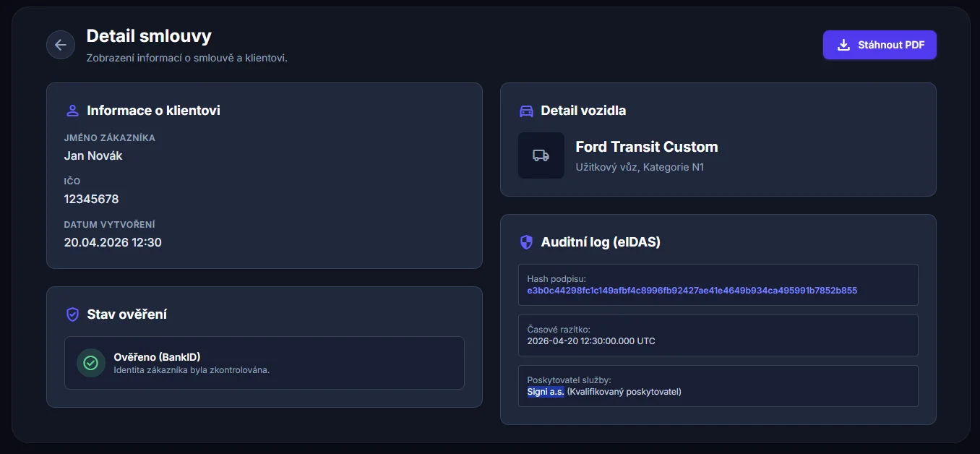Click the shield icon beside Auditní log
980x454 pixels.
coord(526,242)
